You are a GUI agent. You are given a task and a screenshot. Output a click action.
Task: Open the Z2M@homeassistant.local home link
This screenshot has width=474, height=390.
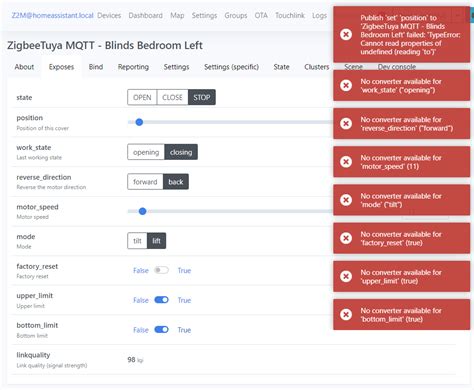[52, 15]
